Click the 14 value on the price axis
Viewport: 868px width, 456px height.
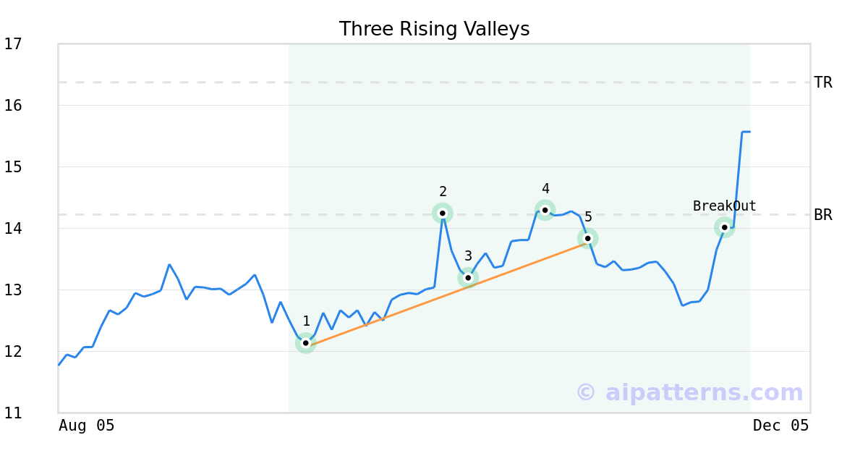coord(13,229)
